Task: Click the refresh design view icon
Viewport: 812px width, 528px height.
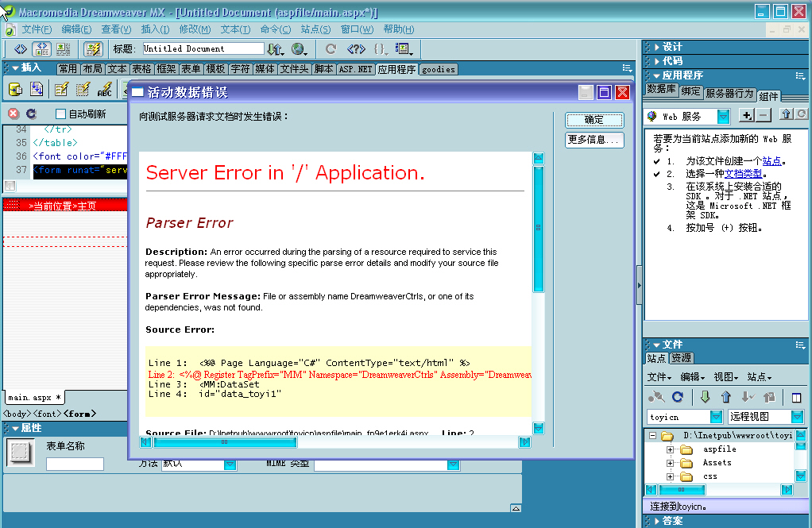Action: click(x=331, y=49)
